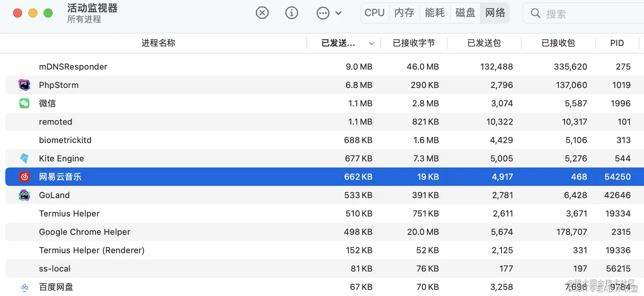This screenshot has width=644, height=296.
Task: Sort by PID column header
Action: point(617,43)
